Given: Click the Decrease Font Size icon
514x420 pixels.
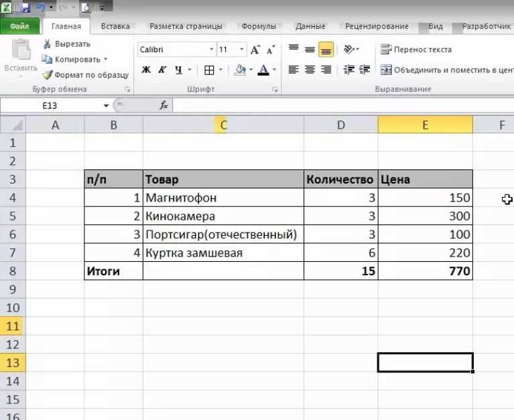Looking at the screenshot, I should click(x=271, y=50).
